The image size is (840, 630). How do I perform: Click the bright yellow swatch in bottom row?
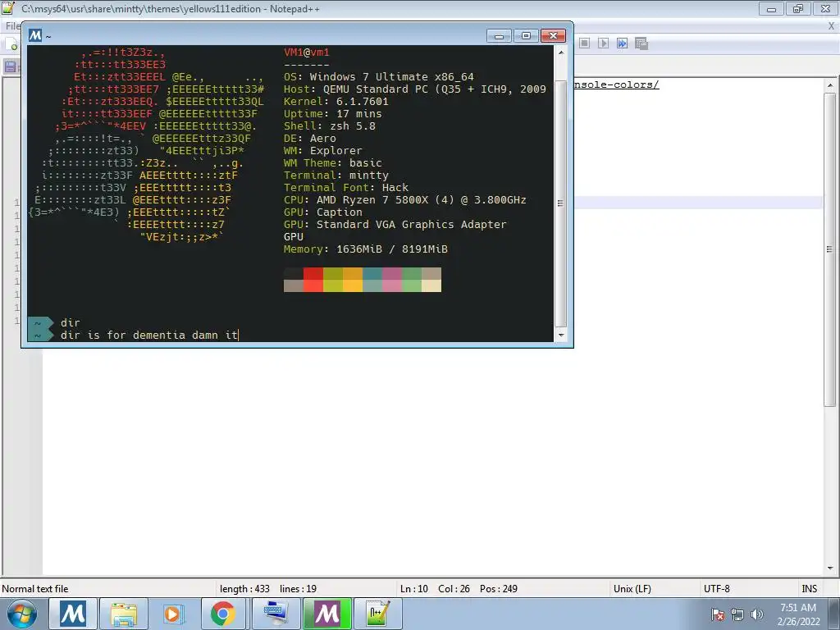coord(353,285)
